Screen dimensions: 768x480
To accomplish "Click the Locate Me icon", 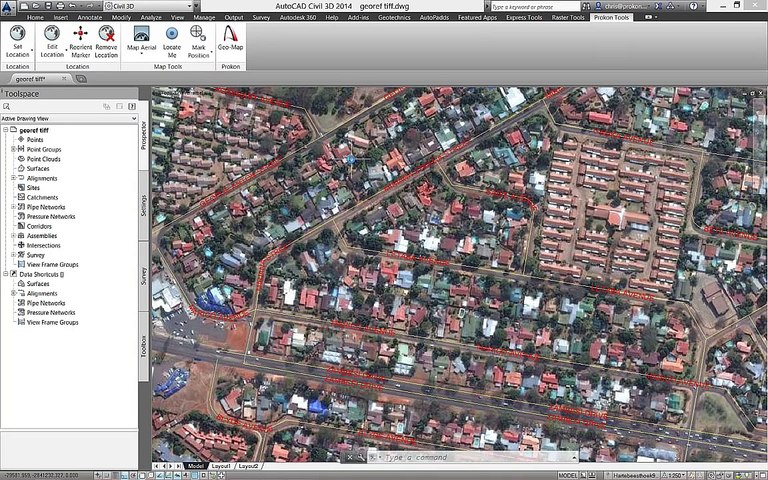I will [171, 33].
